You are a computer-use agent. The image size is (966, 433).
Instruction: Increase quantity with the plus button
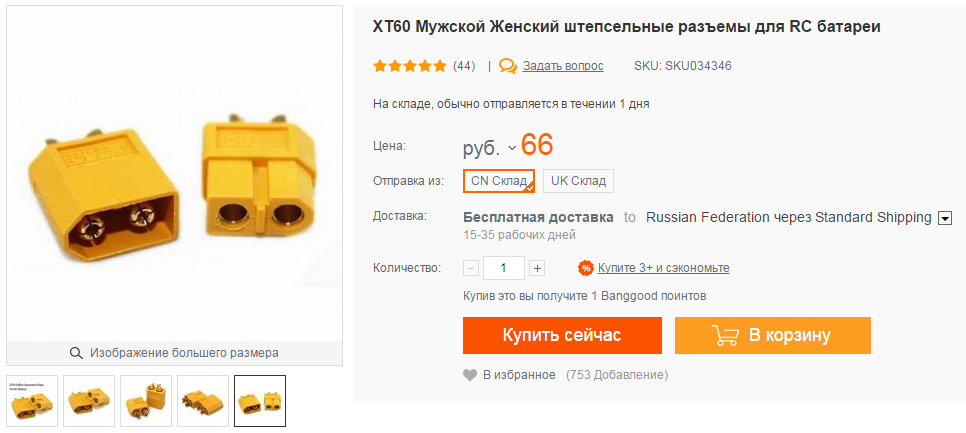pyautogui.click(x=537, y=268)
